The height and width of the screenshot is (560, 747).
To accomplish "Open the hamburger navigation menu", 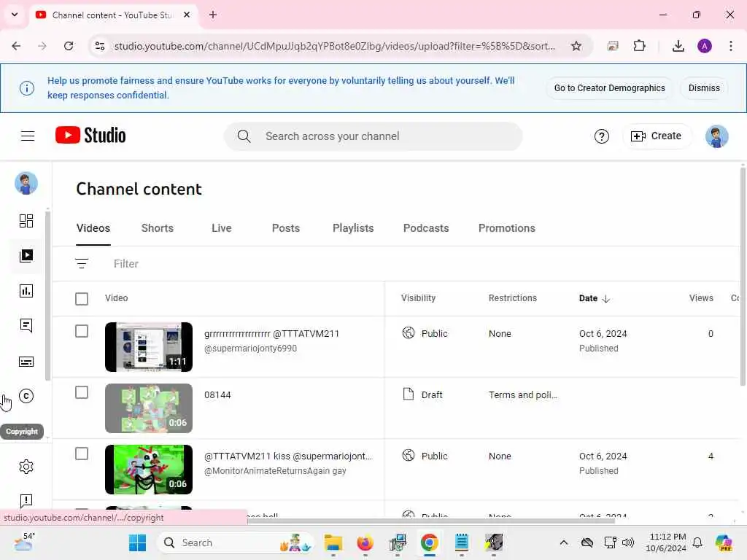I will click(x=28, y=136).
